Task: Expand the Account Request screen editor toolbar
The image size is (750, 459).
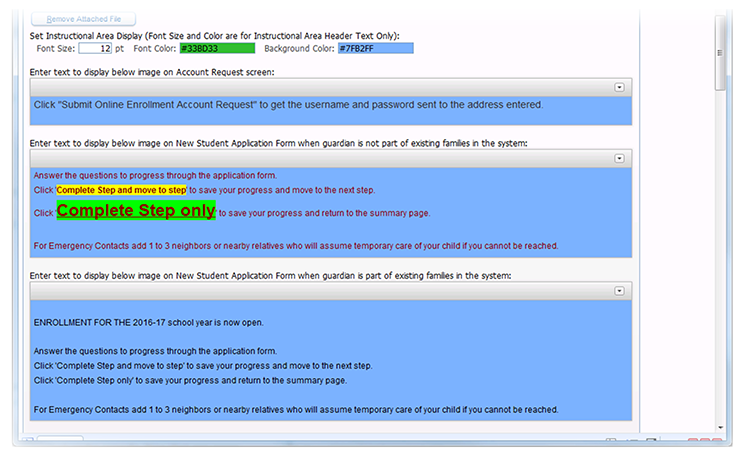Action: (619, 87)
